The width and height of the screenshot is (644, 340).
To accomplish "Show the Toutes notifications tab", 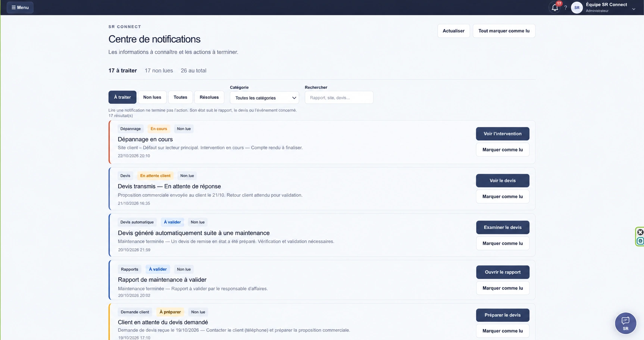I will pyautogui.click(x=180, y=97).
